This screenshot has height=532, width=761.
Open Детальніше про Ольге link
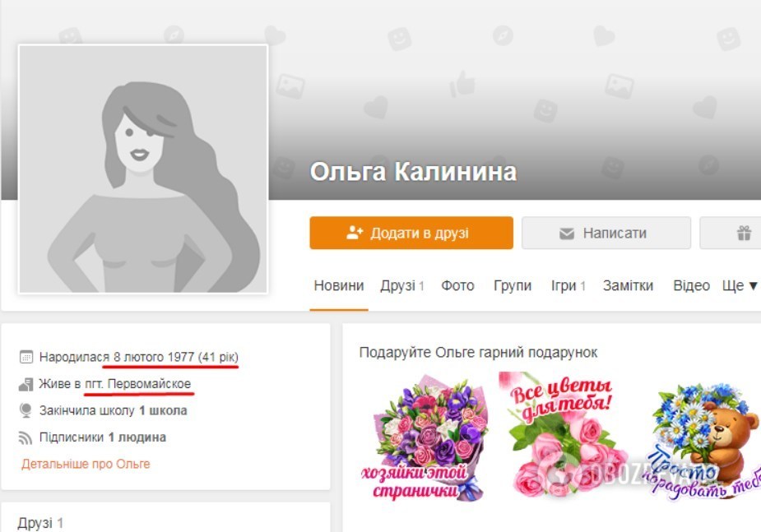(x=86, y=464)
